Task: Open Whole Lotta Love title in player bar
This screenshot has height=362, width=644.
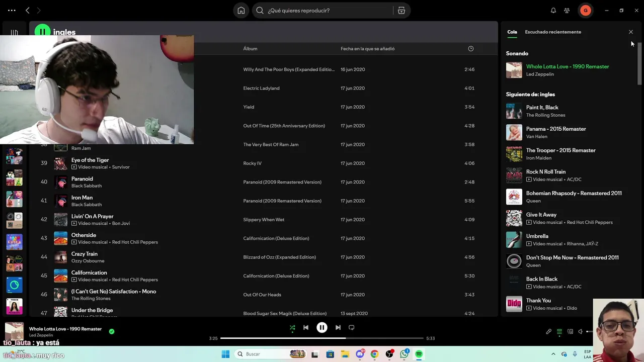Action: click(x=65, y=329)
